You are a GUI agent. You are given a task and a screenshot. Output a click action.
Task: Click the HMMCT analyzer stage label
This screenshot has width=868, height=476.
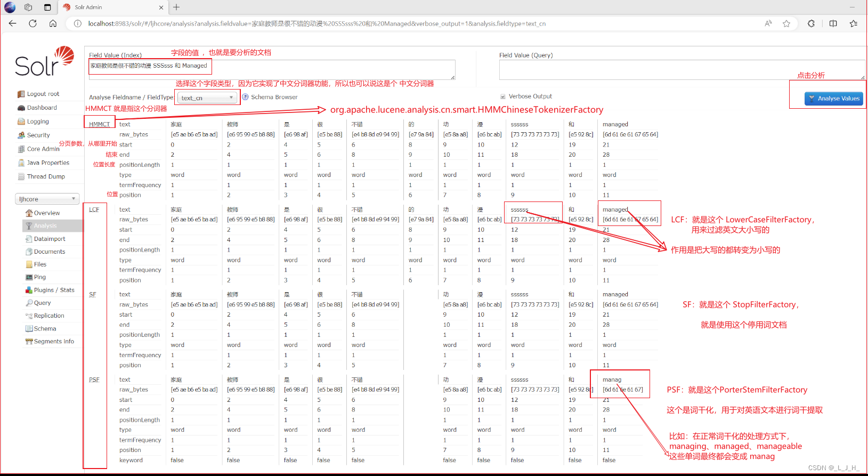pyautogui.click(x=99, y=124)
